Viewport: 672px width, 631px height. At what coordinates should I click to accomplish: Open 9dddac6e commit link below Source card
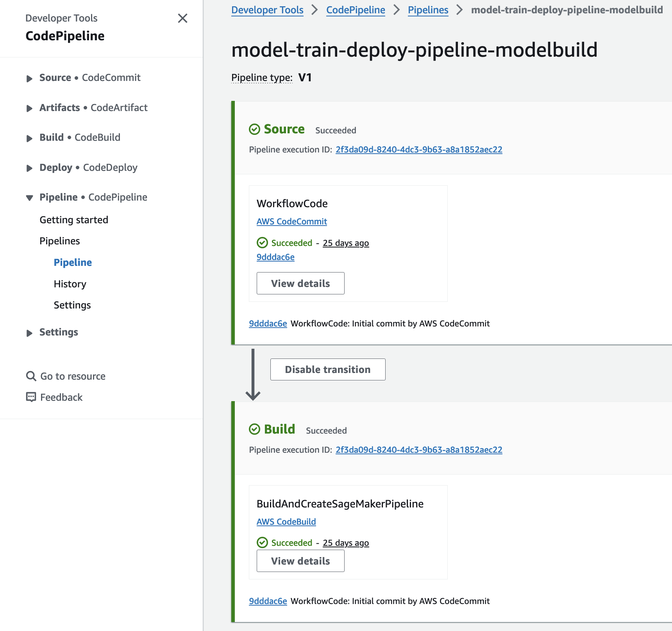click(268, 323)
